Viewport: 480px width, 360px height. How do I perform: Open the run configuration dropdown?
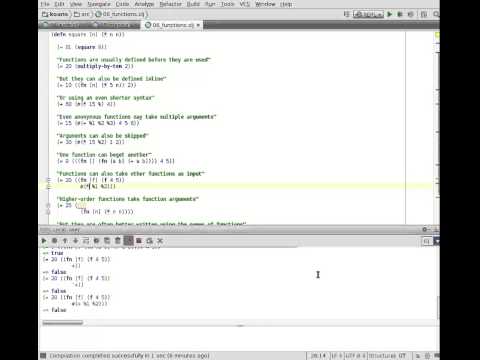pos(368,14)
